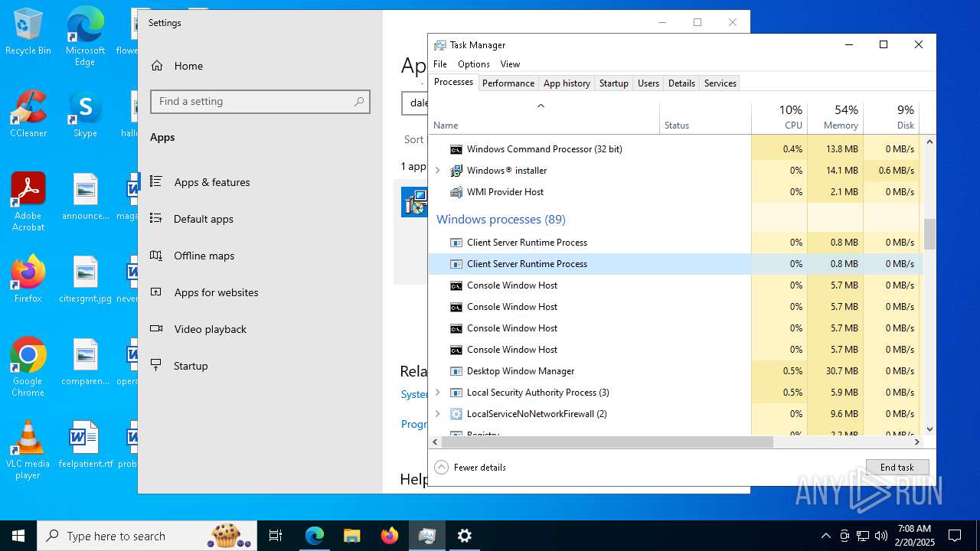
Task: Sort processes by Disk column
Action: pos(891,118)
